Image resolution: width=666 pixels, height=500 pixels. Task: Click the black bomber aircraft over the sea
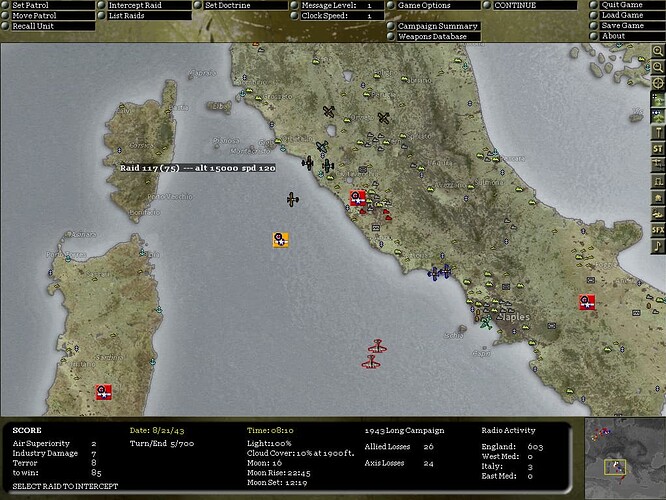(x=292, y=199)
